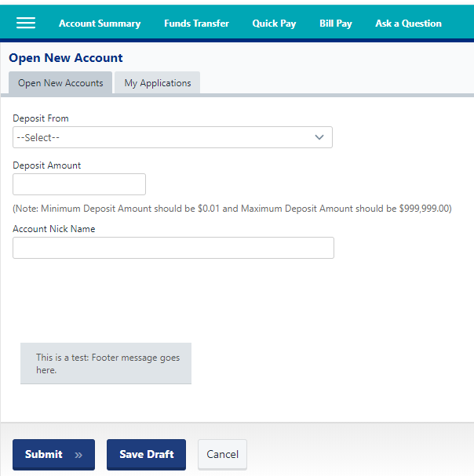Click the footer test message box
The height and width of the screenshot is (476, 474).
(106, 363)
